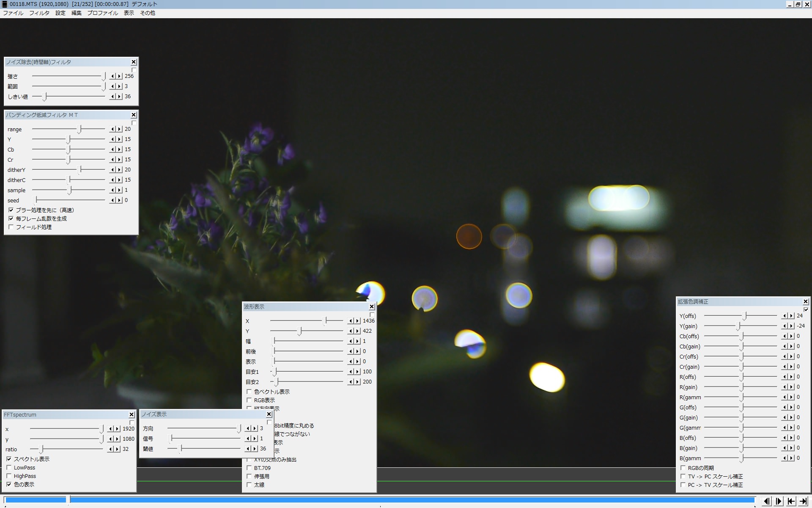Check the BT.709 option
The width and height of the screenshot is (812, 508).
coord(249,468)
